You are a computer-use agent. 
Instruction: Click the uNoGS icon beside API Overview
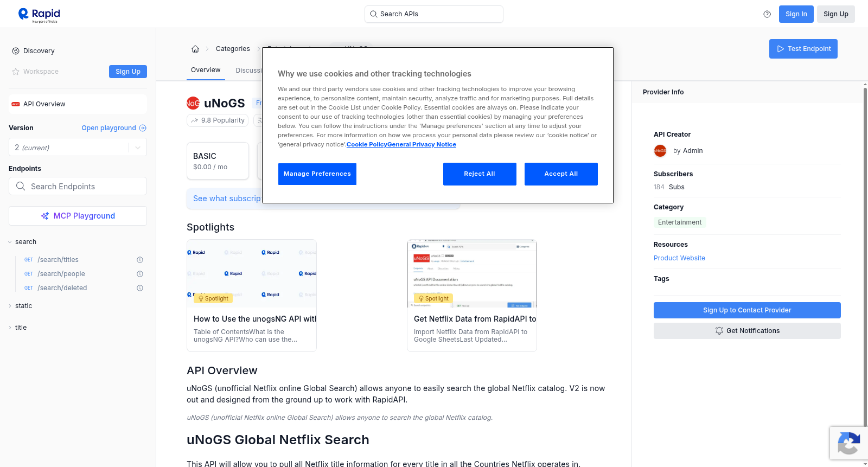[16, 104]
